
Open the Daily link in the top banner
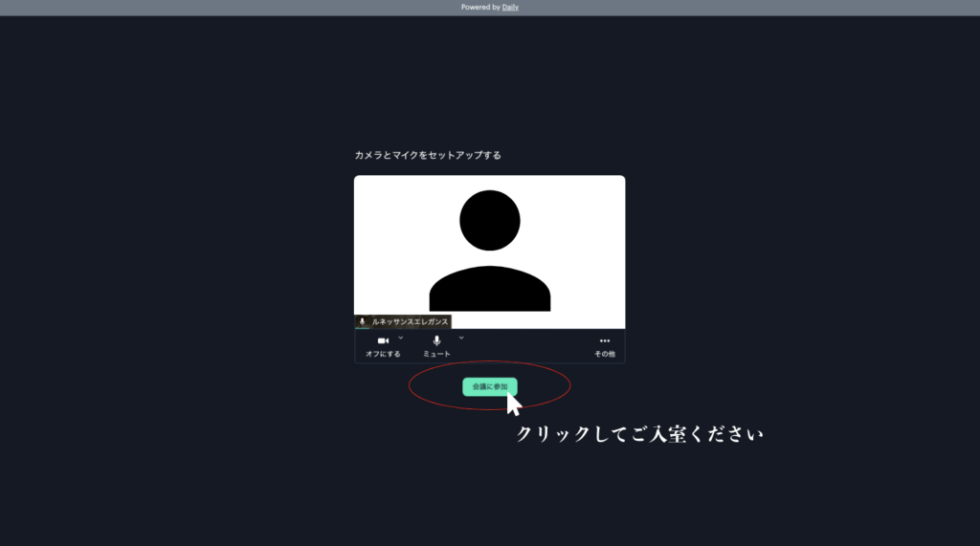(510, 7)
